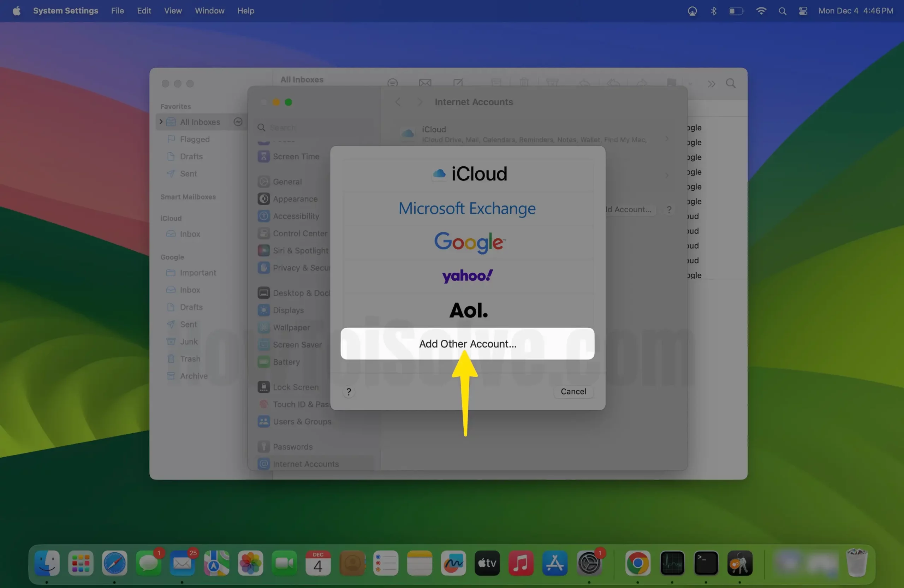
Task: Choose iCloud account provider
Action: pos(469,174)
